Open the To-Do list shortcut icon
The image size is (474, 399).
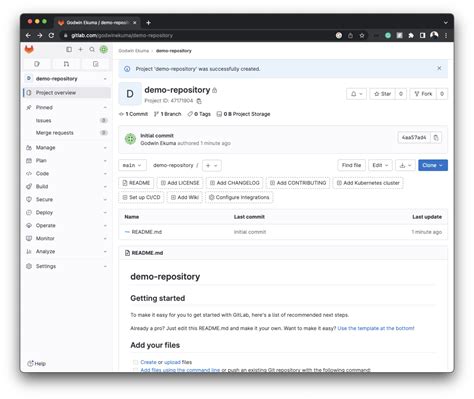click(96, 64)
